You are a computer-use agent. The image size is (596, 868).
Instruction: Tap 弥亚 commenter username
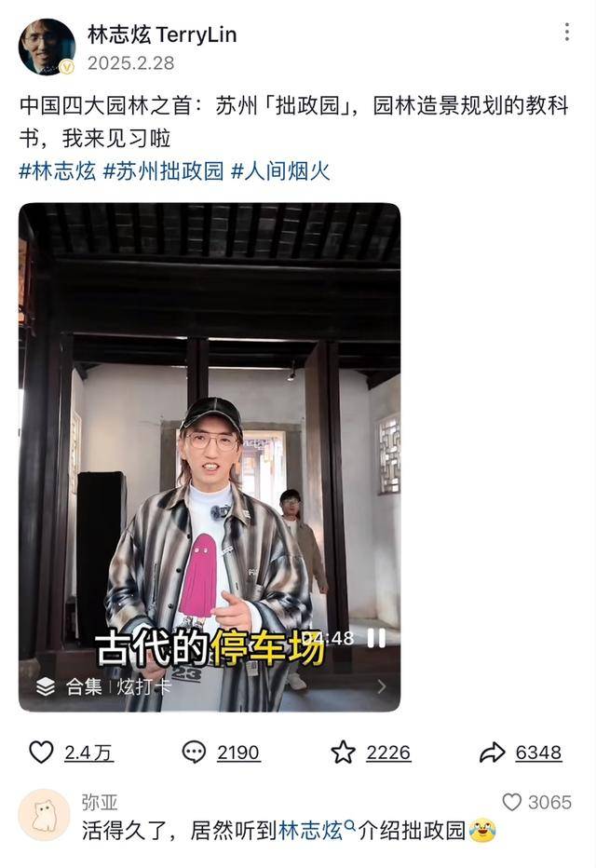[x=100, y=802]
